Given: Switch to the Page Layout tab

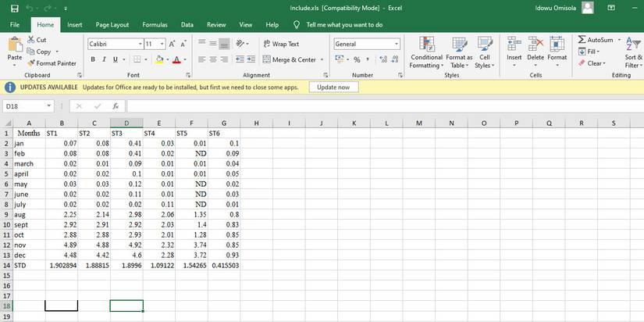Looking at the screenshot, I should click(x=112, y=25).
